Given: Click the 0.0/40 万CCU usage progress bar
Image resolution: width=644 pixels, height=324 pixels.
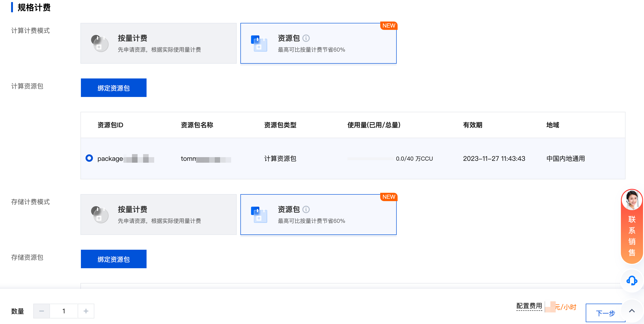Looking at the screenshot, I should coord(370,159).
